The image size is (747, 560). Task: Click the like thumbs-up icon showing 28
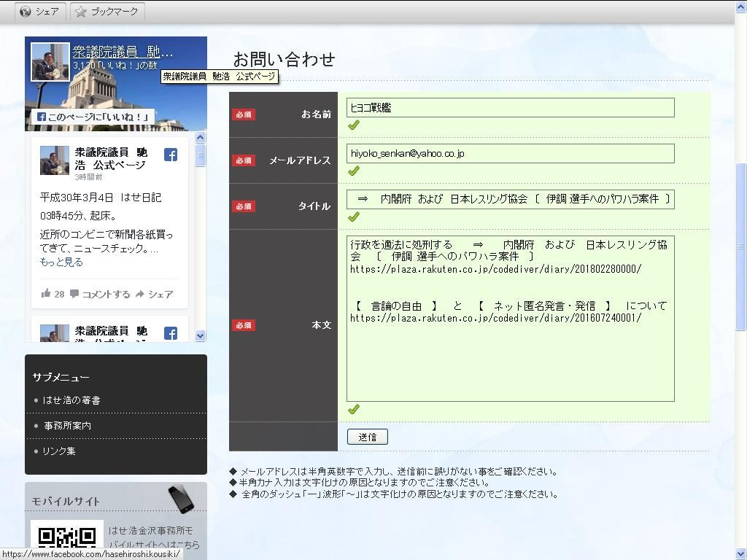pyautogui.click(x=47, y=294)
